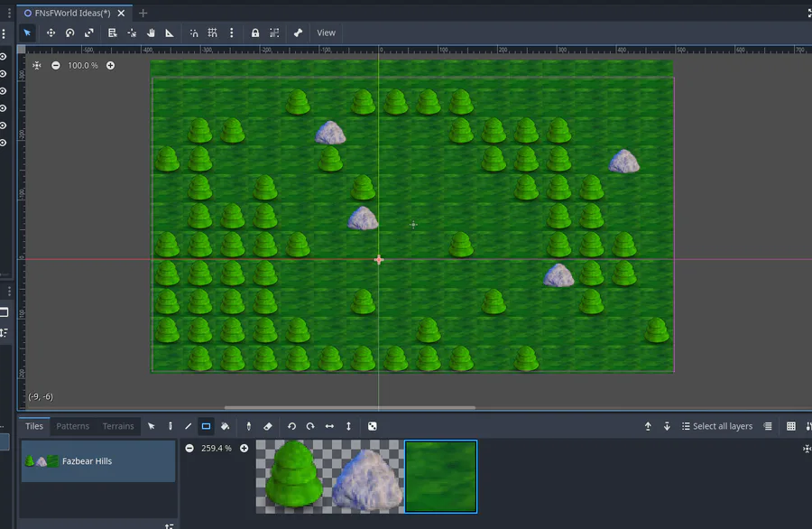
Task: Toggle the tile Picker eyedropper
Action: [x=249, y=426]
